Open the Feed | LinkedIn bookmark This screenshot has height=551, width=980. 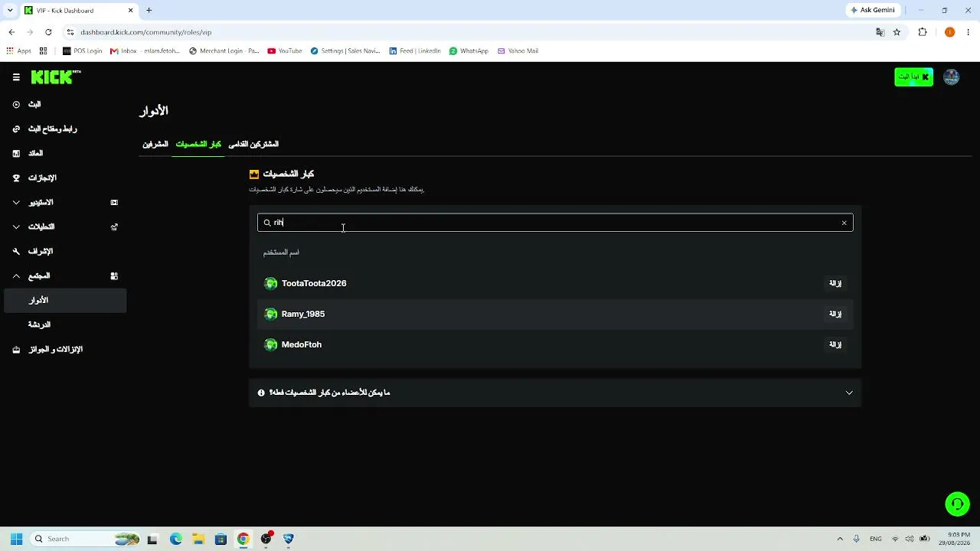pos(415,51)
